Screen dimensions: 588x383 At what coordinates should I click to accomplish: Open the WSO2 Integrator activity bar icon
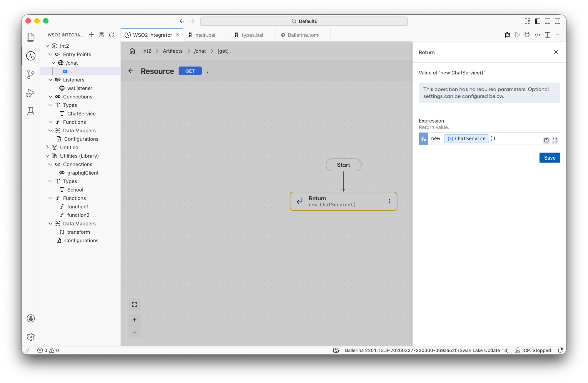(31, 56)
